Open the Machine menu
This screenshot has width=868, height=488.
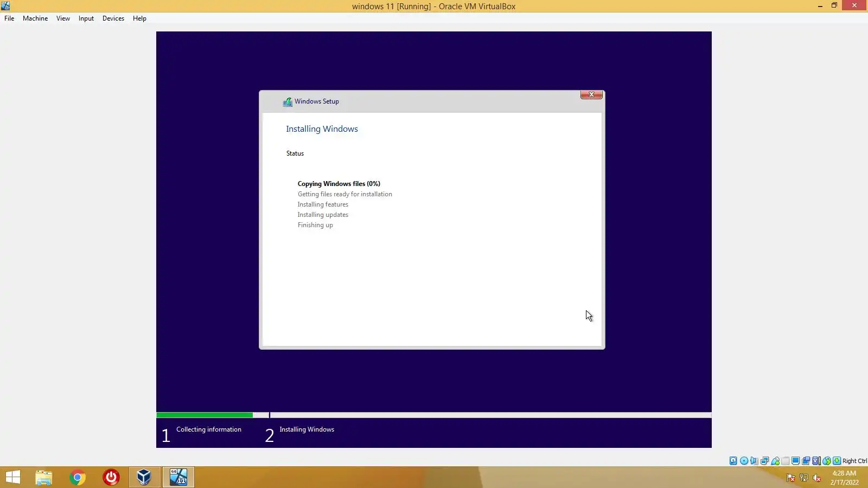point(35,18)
